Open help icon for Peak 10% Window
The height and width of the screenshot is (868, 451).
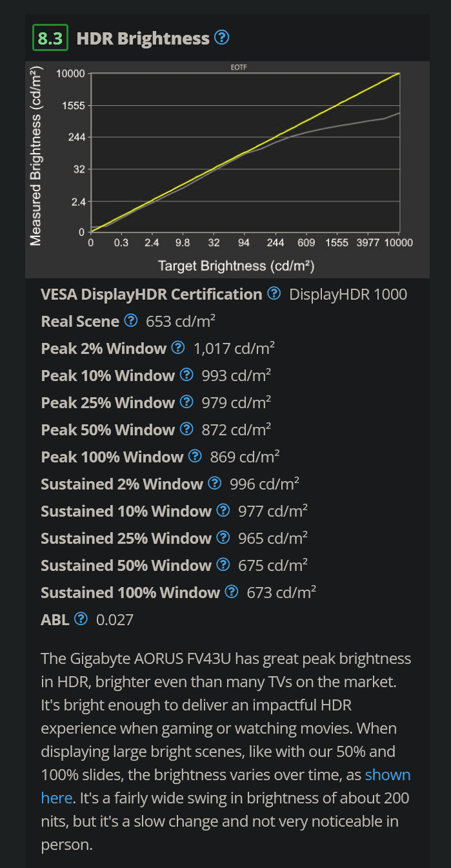click(x=186, y=375)
